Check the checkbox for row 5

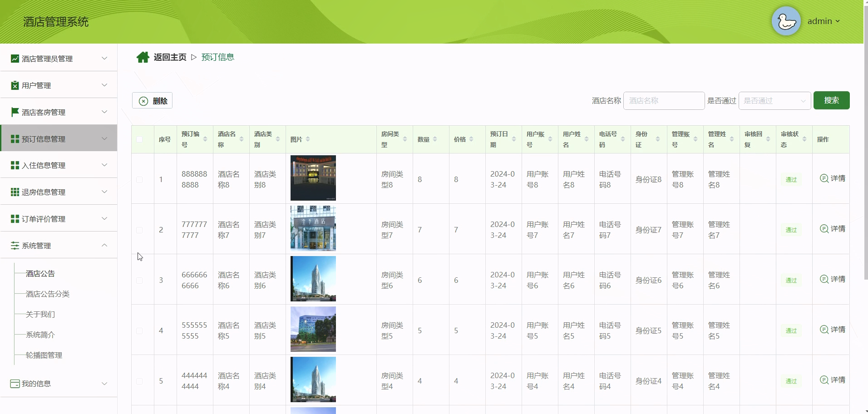coord(139,381)
